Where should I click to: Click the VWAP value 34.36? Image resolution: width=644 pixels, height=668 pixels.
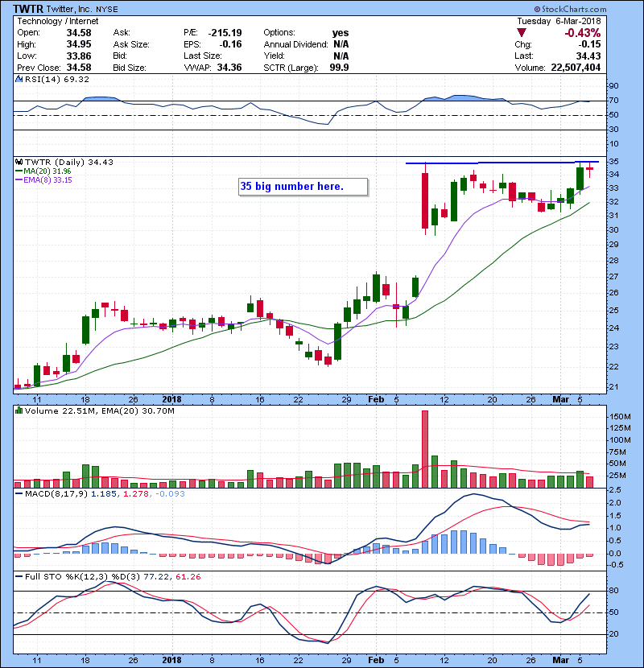229,68
